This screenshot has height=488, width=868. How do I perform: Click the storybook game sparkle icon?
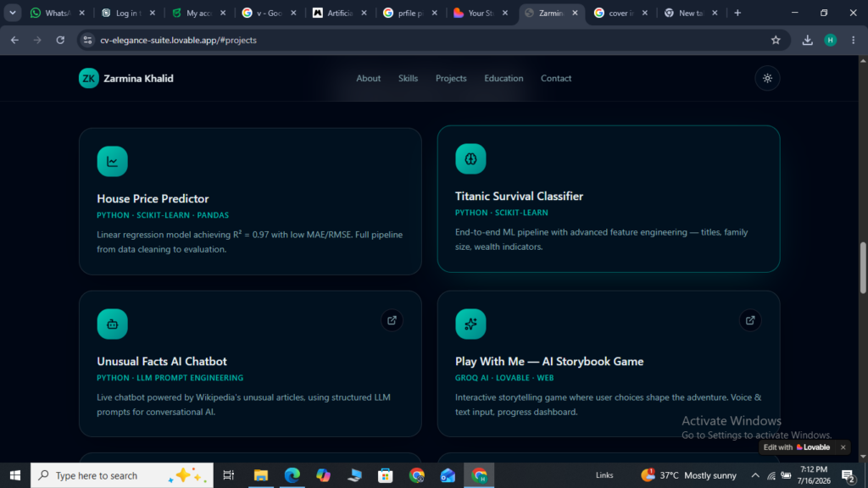pos(470,324)
